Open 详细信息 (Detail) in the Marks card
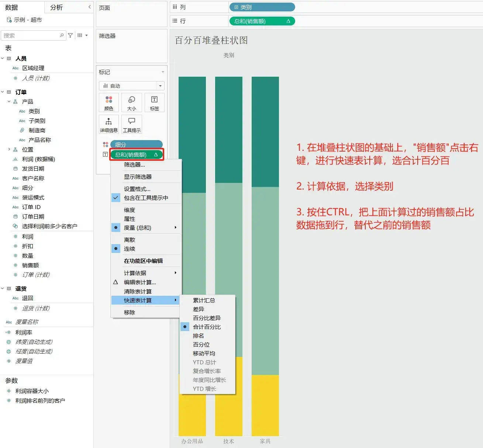483x448 pixels. point(108,124)
